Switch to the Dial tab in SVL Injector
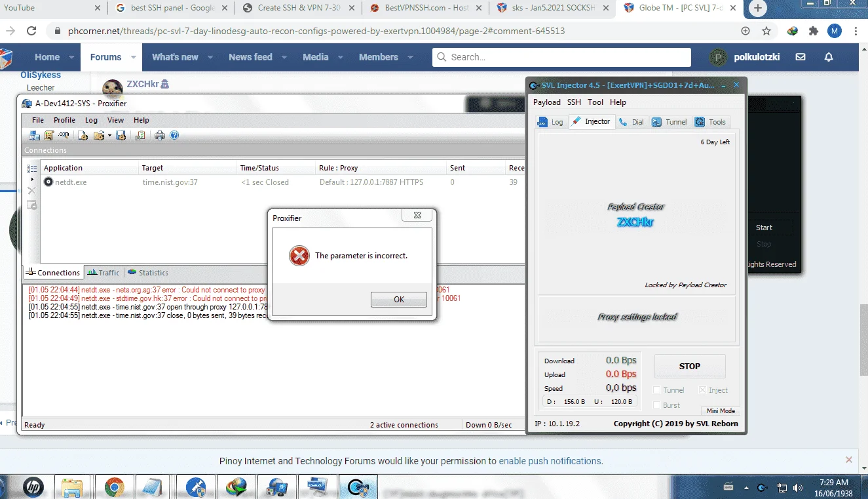868x499 pixels. [632, 122]
